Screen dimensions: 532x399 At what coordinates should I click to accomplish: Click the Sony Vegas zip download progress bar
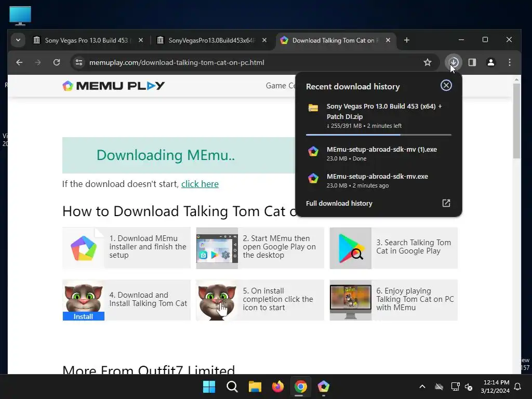[379, 135]
